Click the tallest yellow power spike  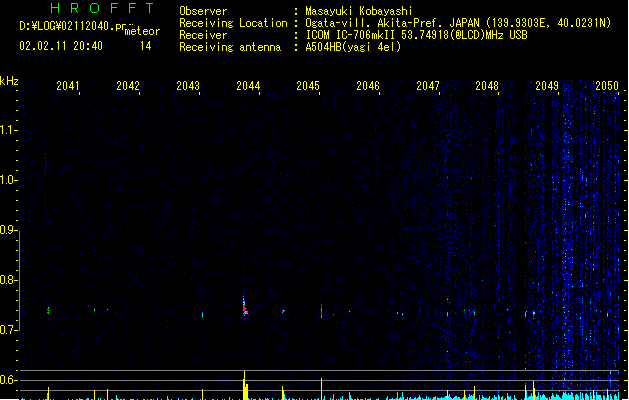click(244, 385)
